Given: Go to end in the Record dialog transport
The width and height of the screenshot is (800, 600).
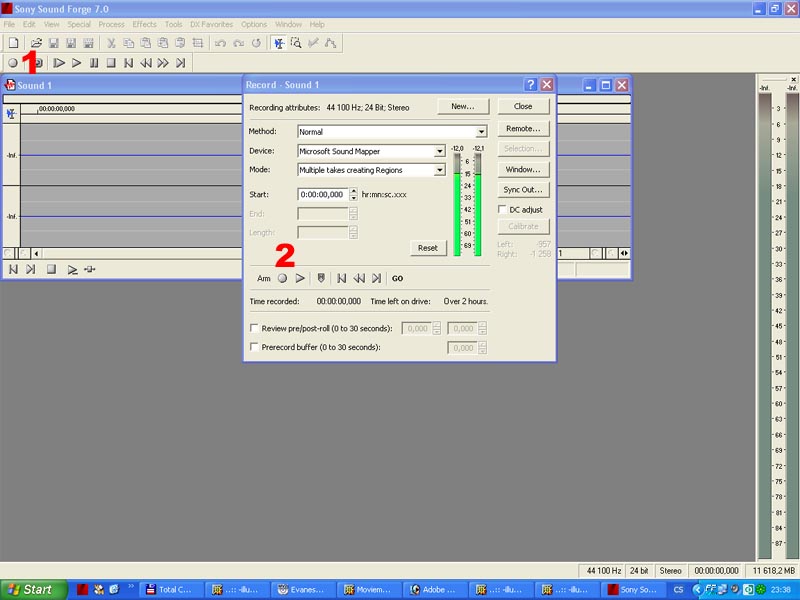Looking at the screenshot, I should 377,278.
